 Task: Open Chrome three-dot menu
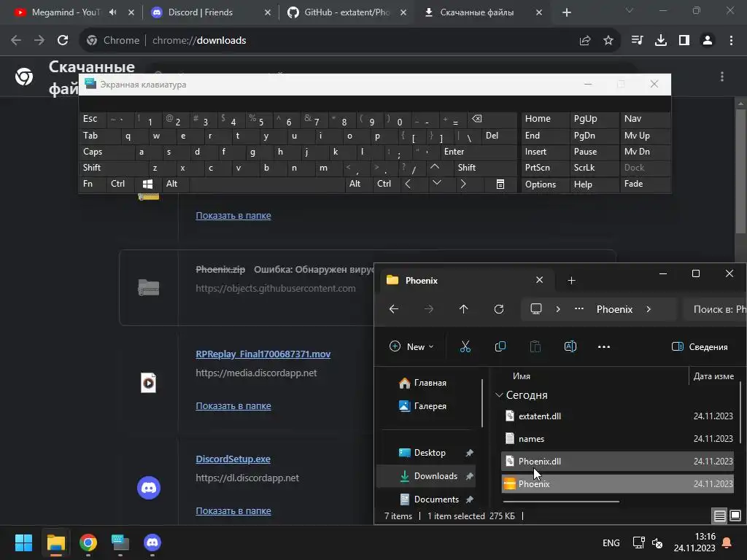[x=731, y=41]
